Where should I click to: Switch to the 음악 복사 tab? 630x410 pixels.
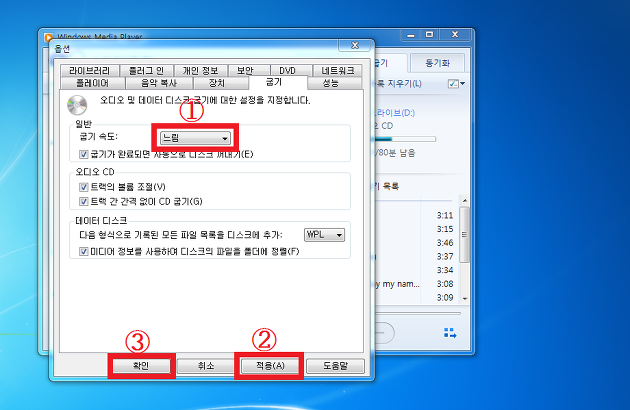(x=159, y=83)
